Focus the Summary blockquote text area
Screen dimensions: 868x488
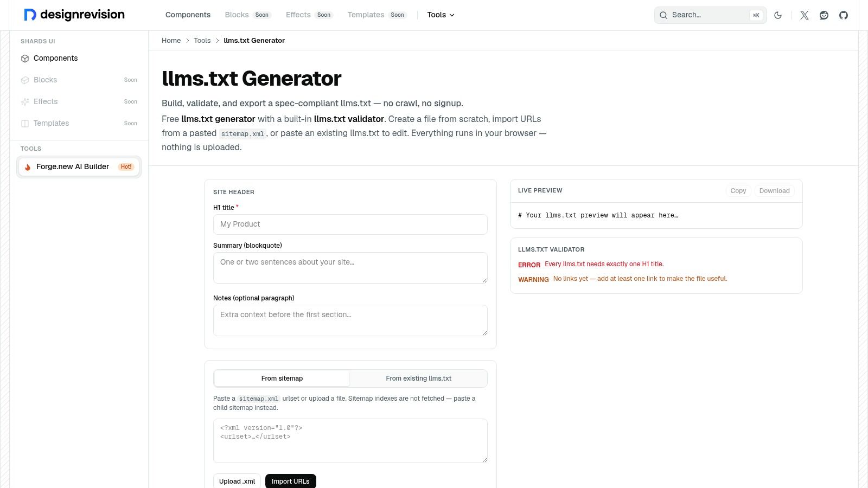pos(350,268)
